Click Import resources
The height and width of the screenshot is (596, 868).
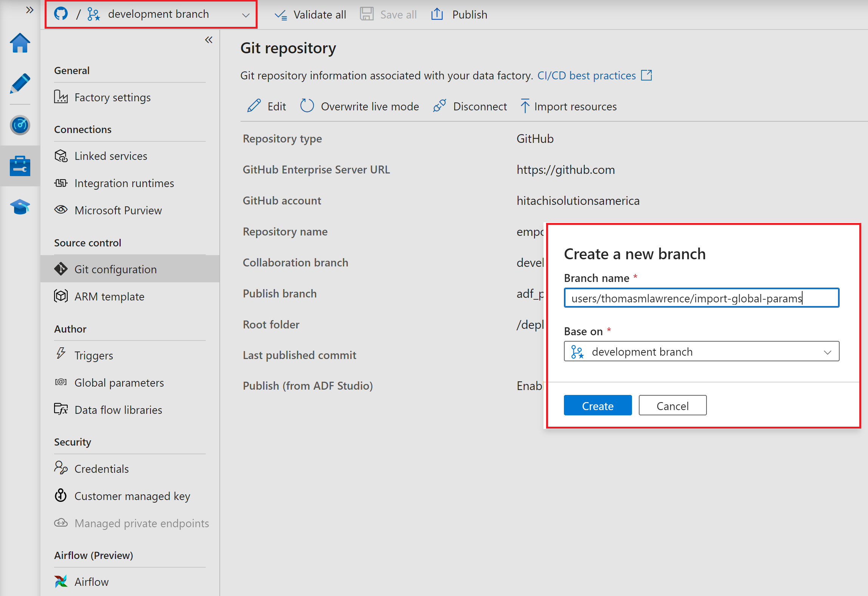pyautogui.click(x=568, y=107)
